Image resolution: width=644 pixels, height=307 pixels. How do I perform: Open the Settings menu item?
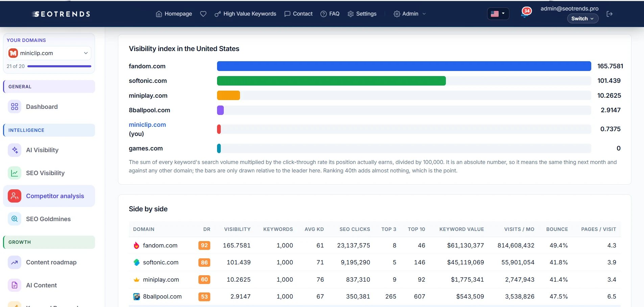(x=362, y=14)
